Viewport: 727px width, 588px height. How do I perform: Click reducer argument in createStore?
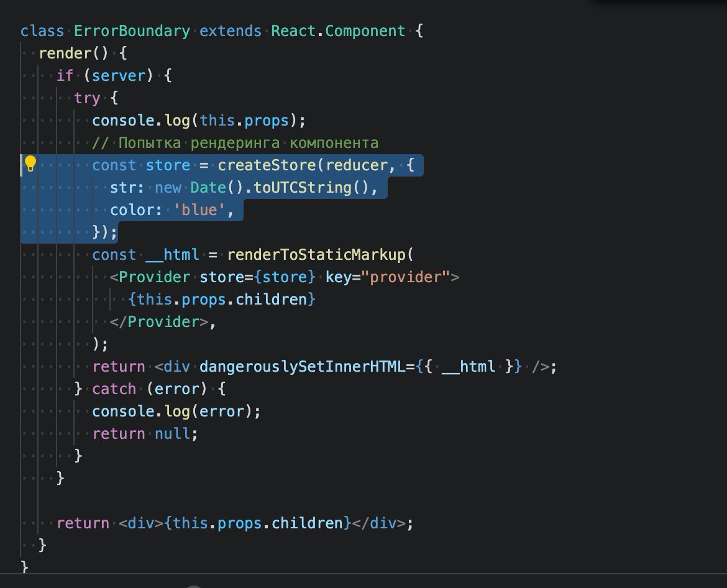coord(356,165)
